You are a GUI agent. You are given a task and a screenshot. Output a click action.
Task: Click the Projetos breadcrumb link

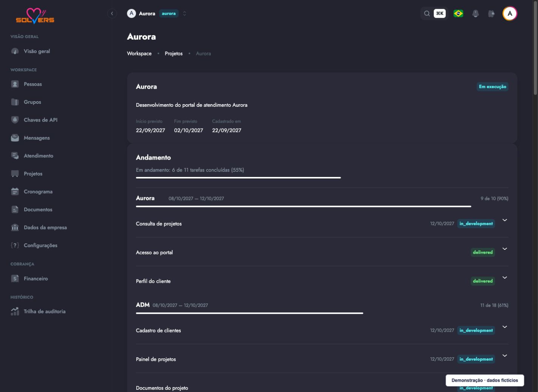(174, 54)
